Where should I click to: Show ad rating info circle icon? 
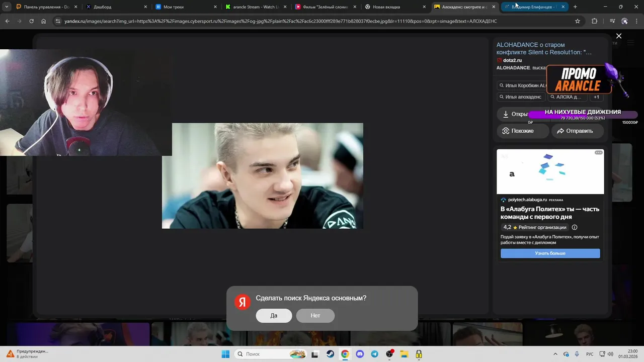575,227
